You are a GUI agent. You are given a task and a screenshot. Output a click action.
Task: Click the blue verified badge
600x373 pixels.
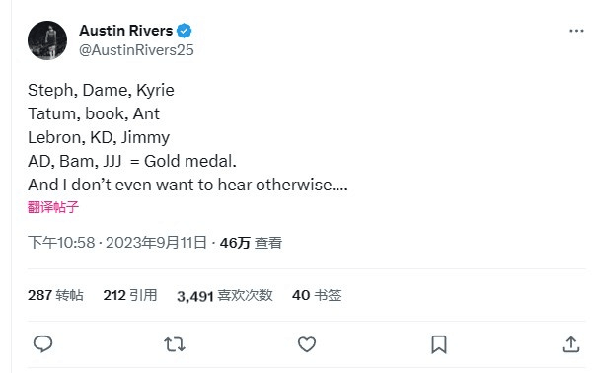[x=184, y=31]
